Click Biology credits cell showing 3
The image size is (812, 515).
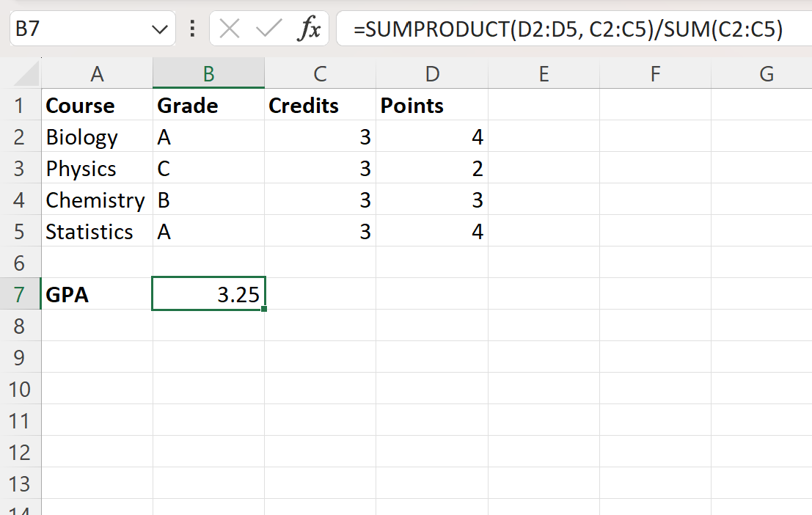(x=320, y=136)
